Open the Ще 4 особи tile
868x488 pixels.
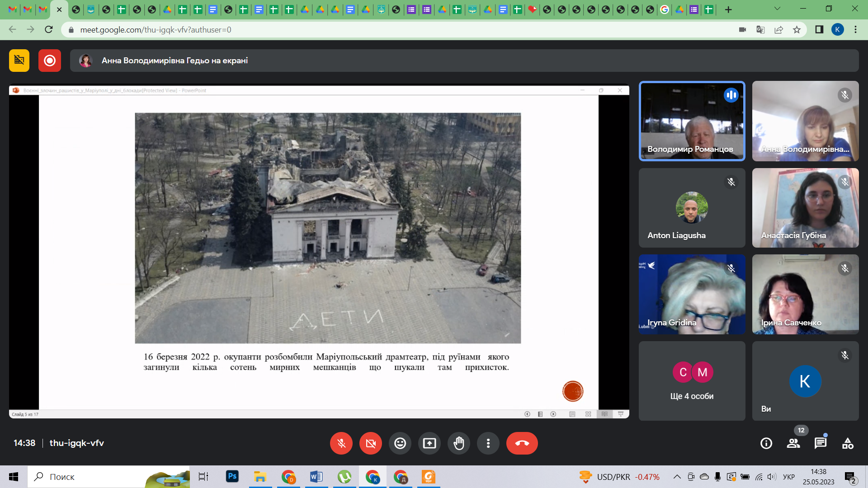[692, 381]
